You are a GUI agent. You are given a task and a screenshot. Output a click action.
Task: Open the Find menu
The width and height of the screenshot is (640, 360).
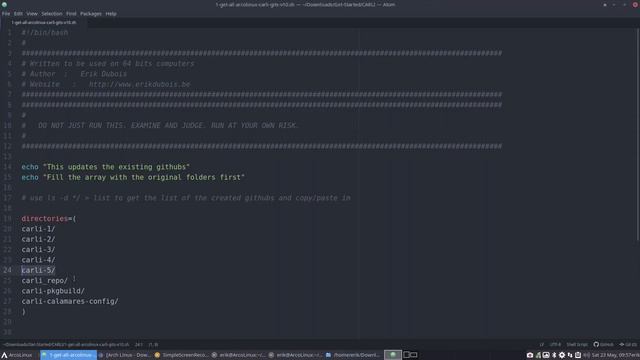click(x=71, y=13)
